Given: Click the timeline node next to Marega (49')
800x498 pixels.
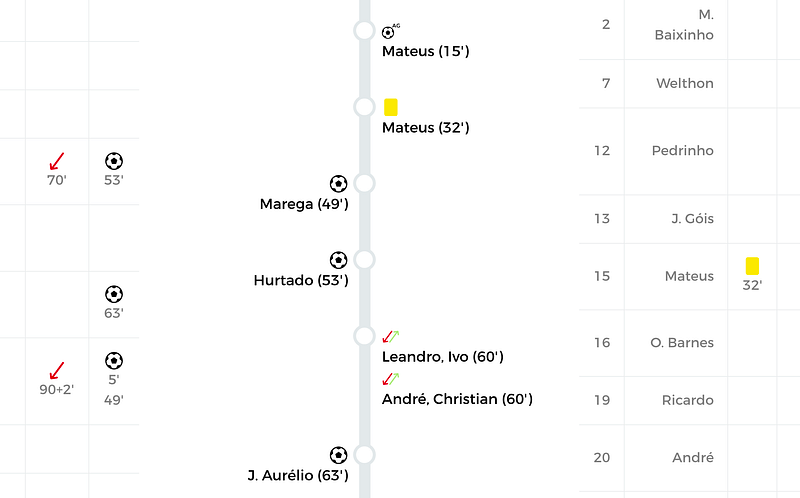Looking at the screenshot, I should 364,183.
